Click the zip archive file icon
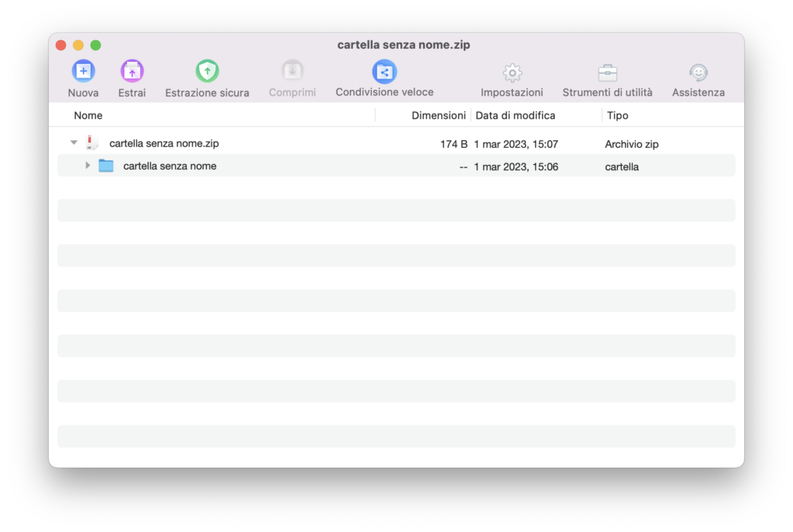 (x=92, y=143)
